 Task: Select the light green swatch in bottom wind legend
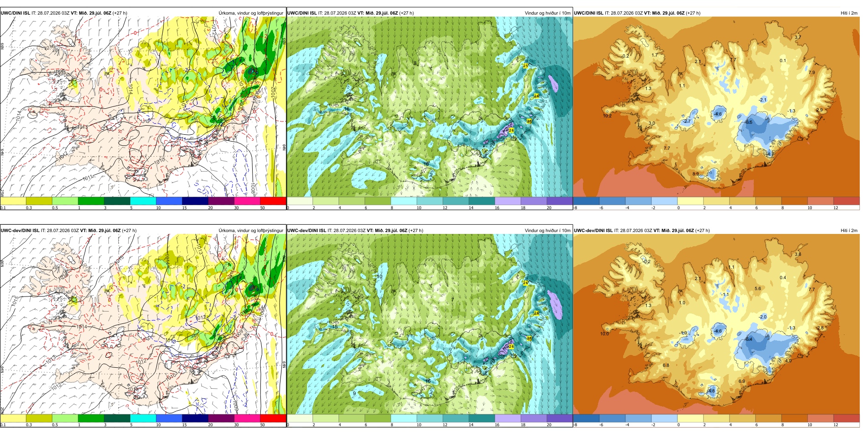(x=326, y=418)
